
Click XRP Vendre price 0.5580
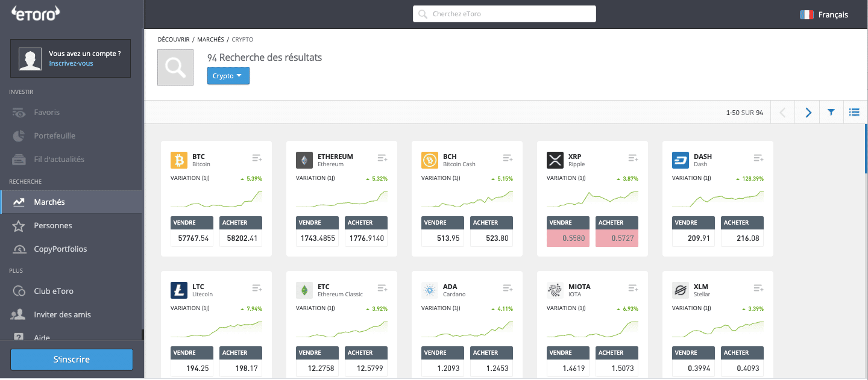coord(568,238)
